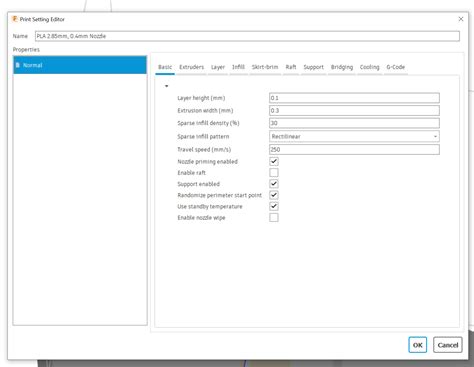Click the Enable nozzle wipe label

point(201,218)
